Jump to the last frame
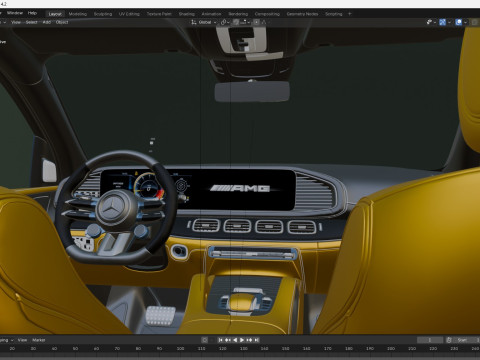Screen dimensions: 480x360 pos(256,340)
